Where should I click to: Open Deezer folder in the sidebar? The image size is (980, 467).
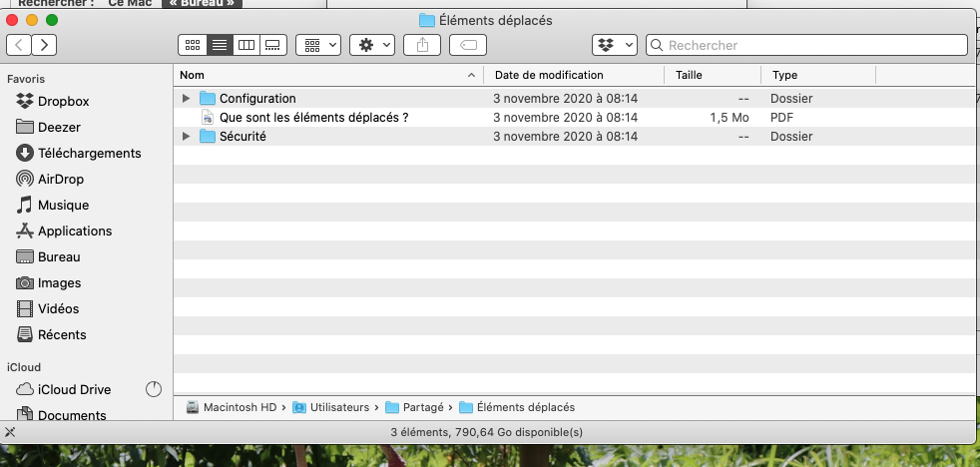[48, 127]
